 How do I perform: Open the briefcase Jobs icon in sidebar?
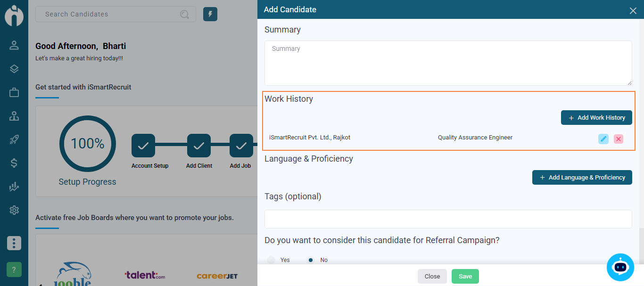coord(14,92)
